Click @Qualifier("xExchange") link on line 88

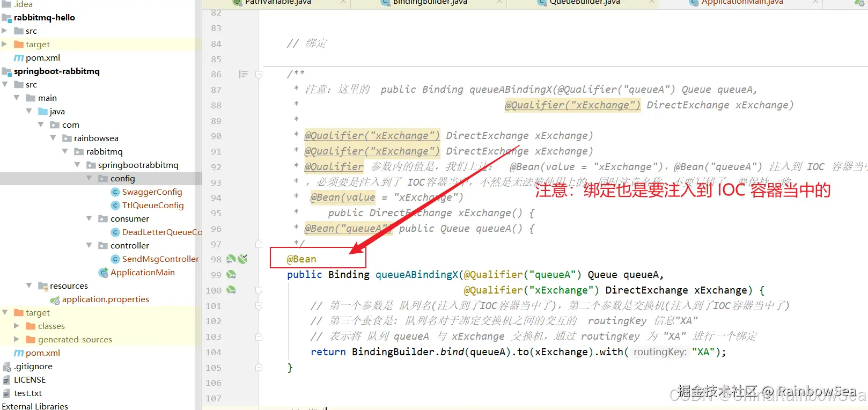572,105
